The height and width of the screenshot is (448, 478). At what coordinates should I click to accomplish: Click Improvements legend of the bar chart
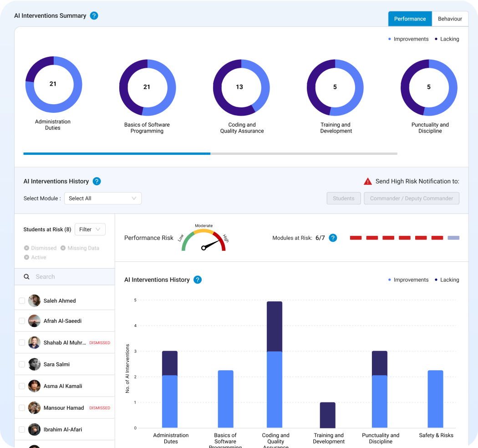(408, 280)
